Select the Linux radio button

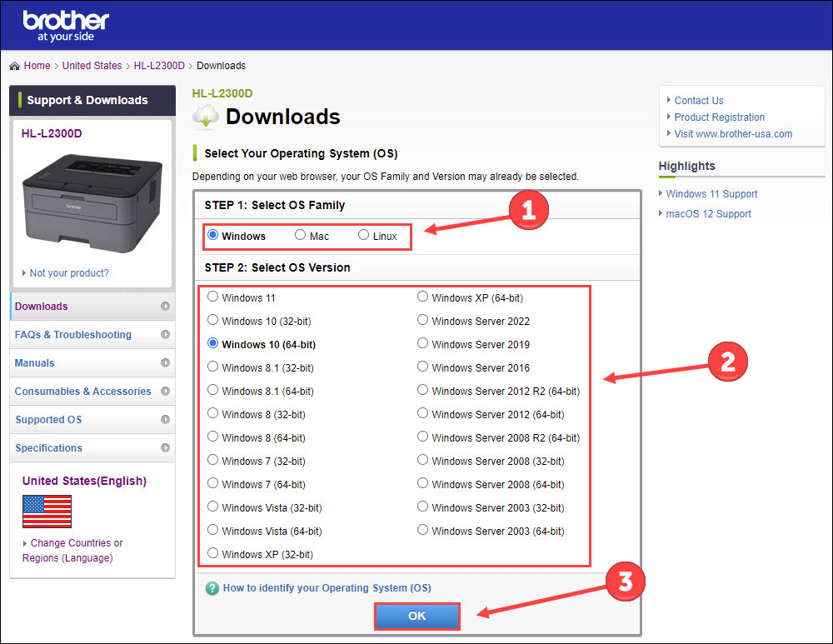point(363,236)
